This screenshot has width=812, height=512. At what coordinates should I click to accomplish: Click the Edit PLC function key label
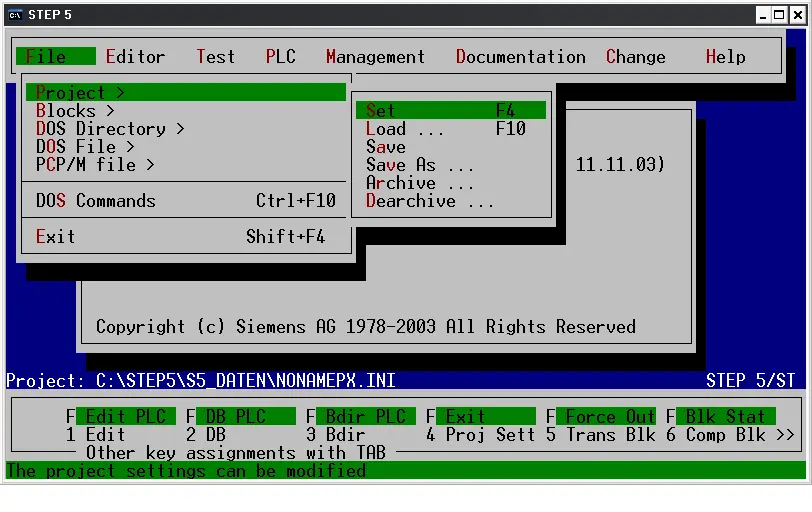tap(126, 416)
